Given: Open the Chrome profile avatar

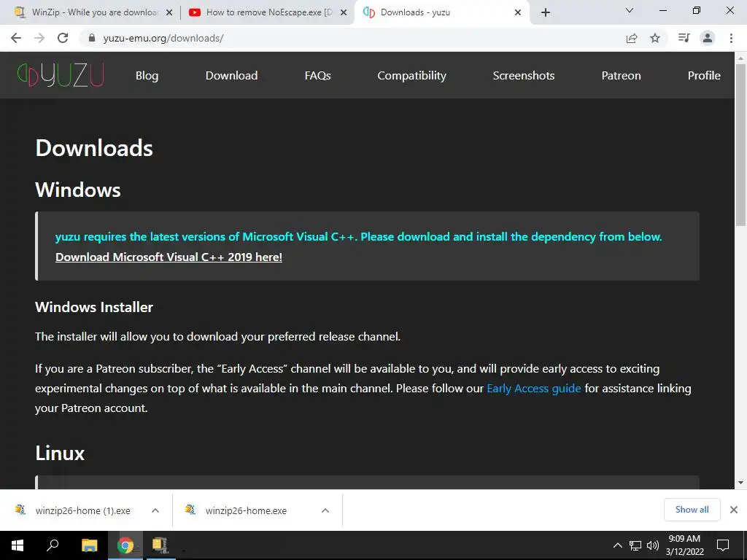Looking at the screenshot, I should click(708, 38).
